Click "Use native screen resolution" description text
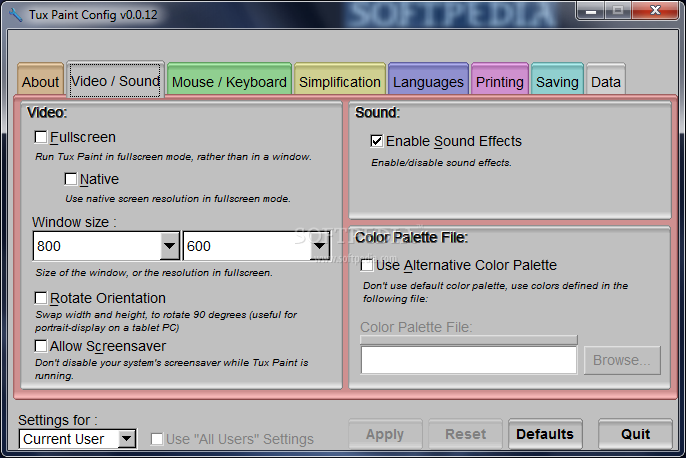Image resolution: width=686 pixels, height=458 pixels. coord(178,199)
